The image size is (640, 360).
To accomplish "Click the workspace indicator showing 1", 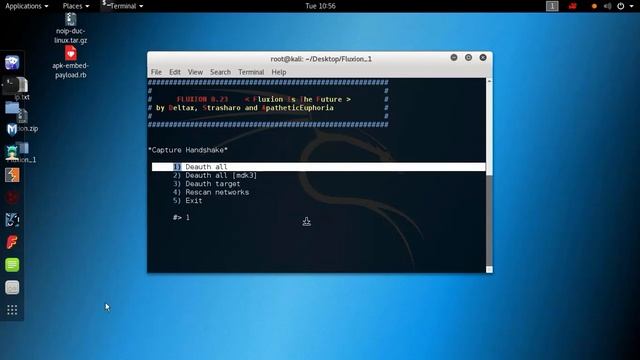I will [552, 6].
